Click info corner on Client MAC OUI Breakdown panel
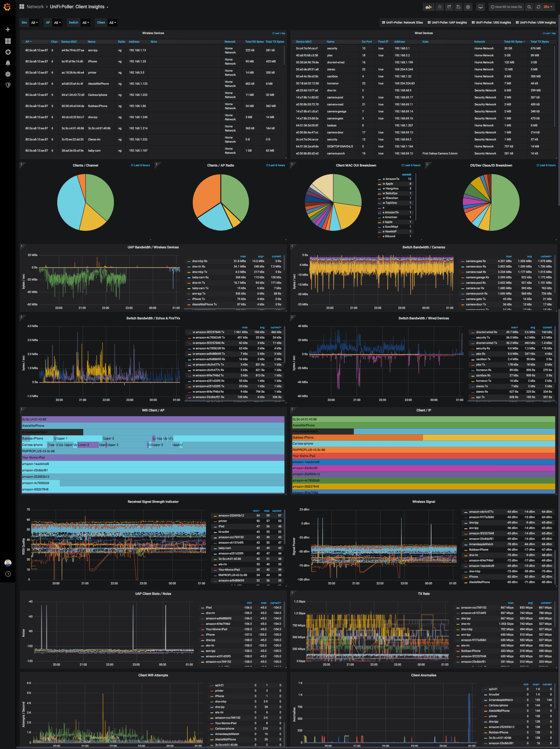Image resolution: width=560 pixels, height=749 pixels. click(292, 164)
